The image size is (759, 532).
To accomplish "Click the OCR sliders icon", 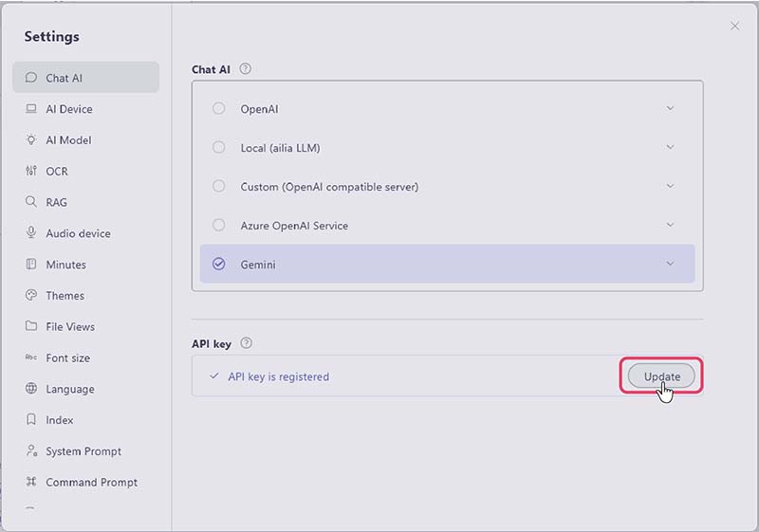I will coord(31,172).
